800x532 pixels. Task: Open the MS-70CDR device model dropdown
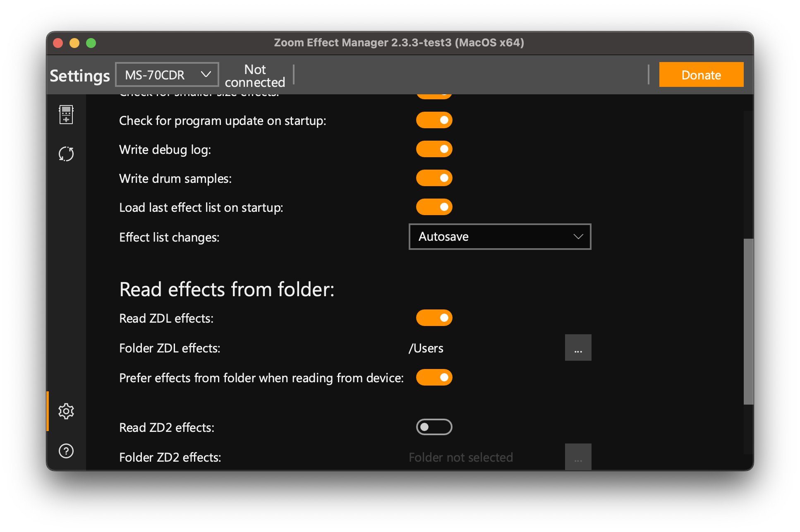click(167, 75)
